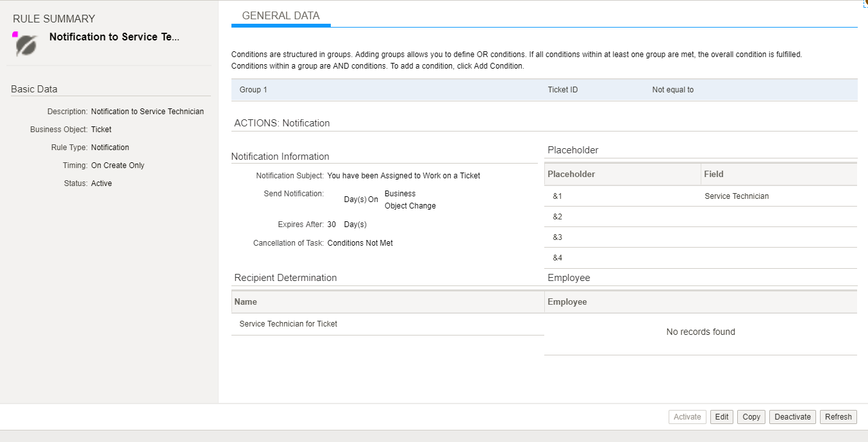Click the Field column header
The image size is (868, 442).
(x=779, y=174)
